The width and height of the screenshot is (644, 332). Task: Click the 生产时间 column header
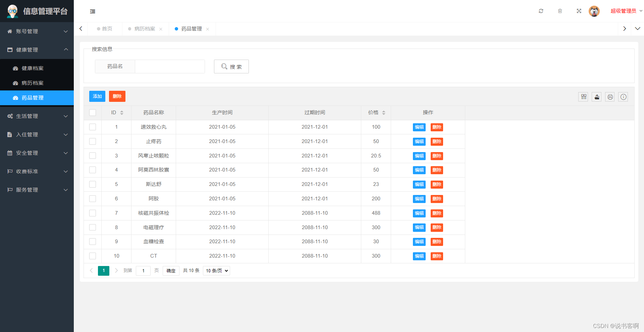(x=222, y=113)
